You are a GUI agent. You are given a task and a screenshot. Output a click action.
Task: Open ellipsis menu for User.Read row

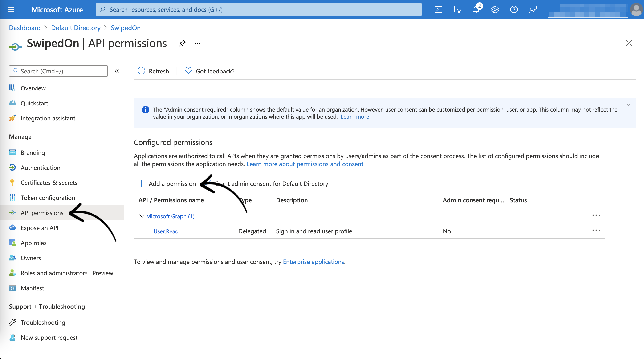click(596, 230)
